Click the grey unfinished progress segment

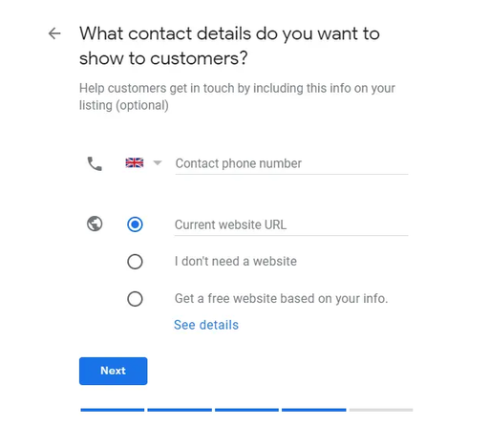coord(381,410)
